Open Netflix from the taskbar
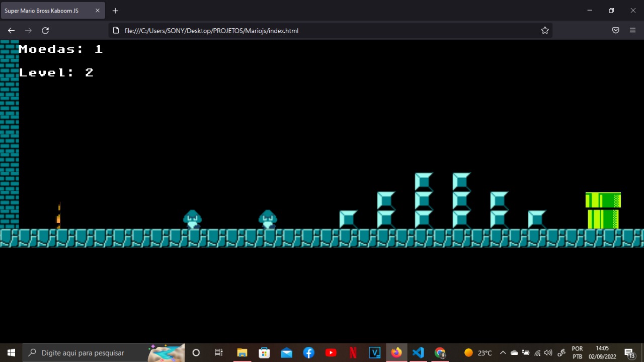The width and height of the screenshot is (644, 362). tap(353, 353)
